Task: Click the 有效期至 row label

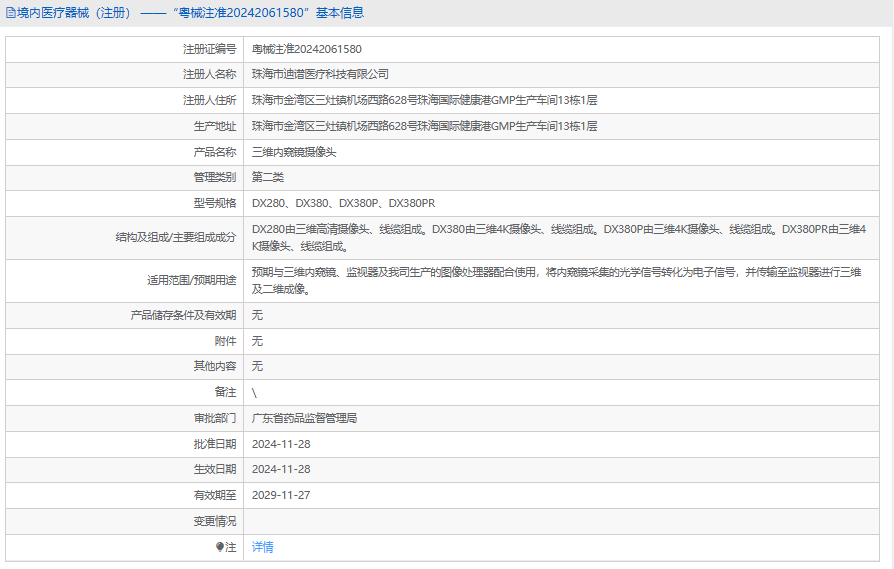Action: [x=214, y=495]
